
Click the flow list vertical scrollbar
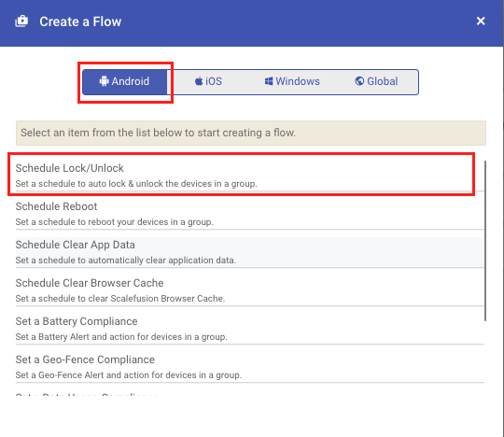pos(485,241)
